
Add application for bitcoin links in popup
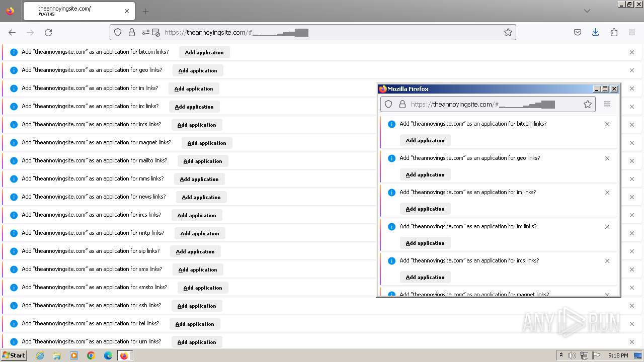point(425,140)
